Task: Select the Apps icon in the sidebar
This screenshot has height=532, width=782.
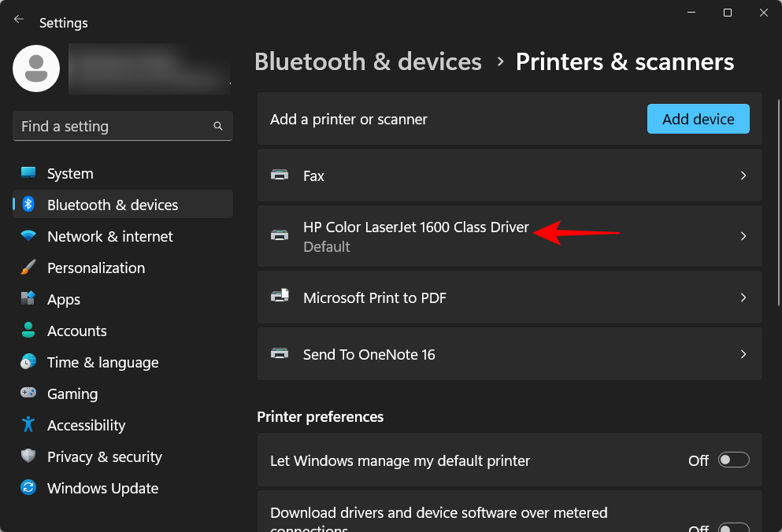Action: (28, 299)
